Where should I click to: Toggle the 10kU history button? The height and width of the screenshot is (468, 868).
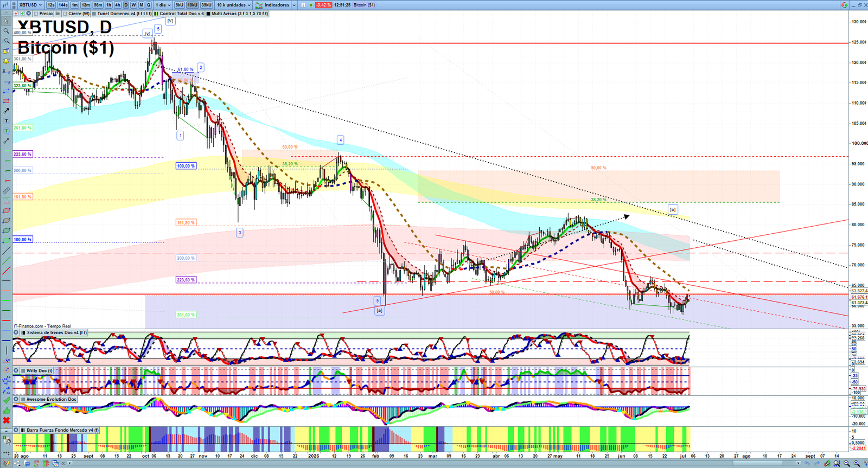pyautogui.click(x=192, y=5)
